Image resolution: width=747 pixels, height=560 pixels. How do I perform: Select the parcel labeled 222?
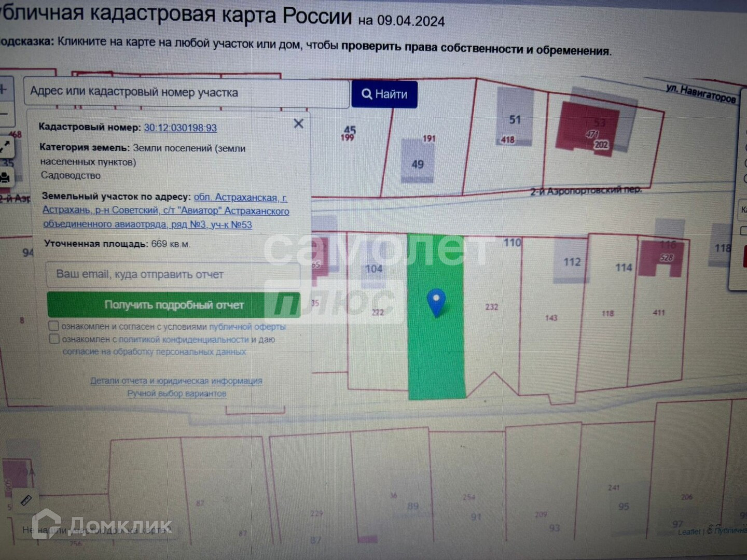pyautogui.click(x=378, y=312)
